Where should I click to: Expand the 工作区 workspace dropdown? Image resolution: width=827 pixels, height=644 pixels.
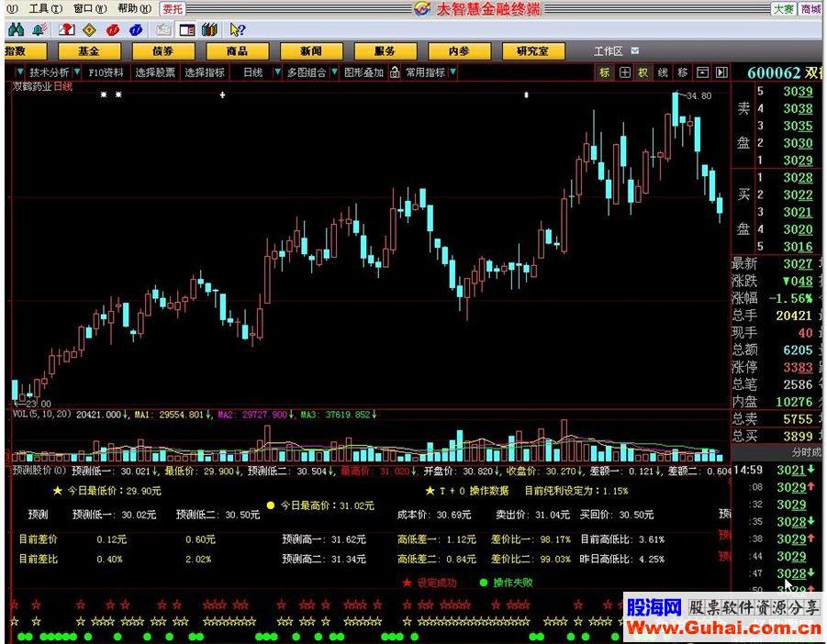[x=635, y=50]
